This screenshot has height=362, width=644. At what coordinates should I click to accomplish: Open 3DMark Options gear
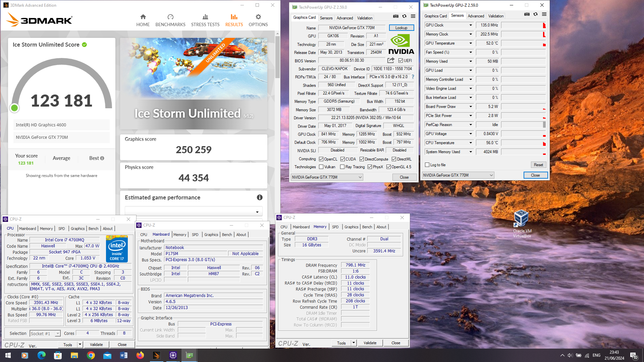(x=258, y=20)
